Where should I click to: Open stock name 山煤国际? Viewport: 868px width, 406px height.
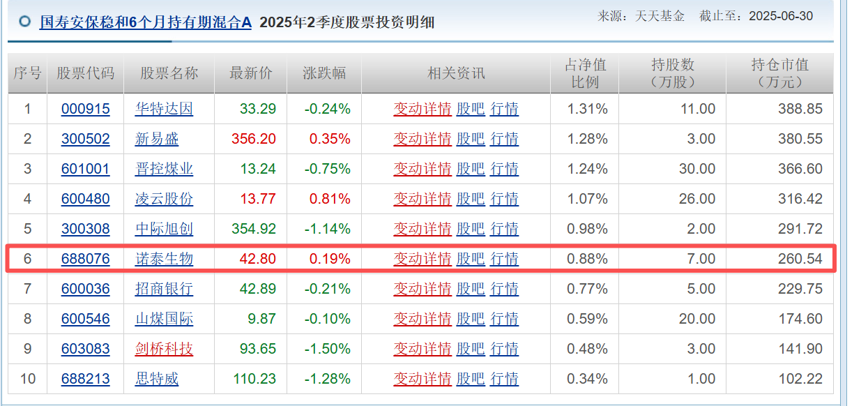[164, 319]
